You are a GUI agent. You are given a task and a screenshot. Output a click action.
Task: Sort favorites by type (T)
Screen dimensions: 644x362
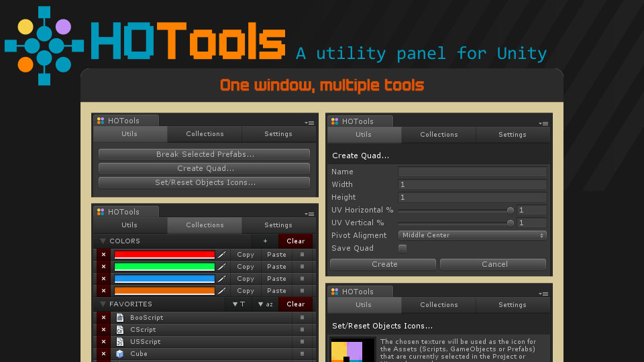click(x=238, y=304)
